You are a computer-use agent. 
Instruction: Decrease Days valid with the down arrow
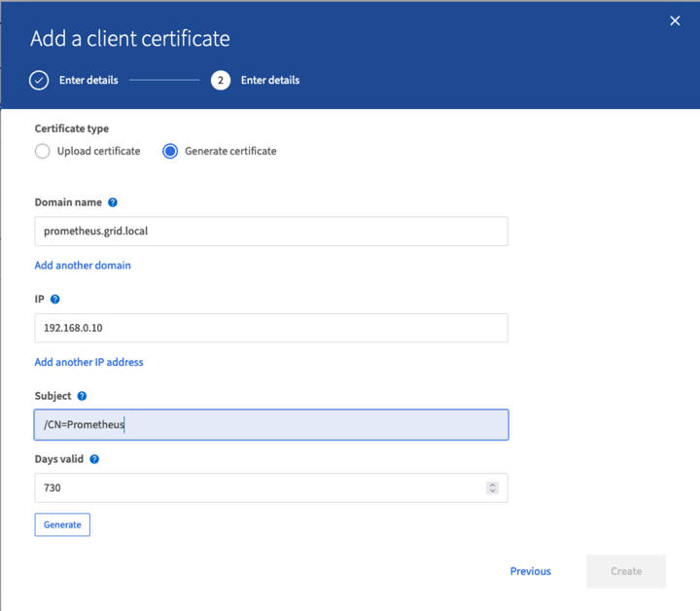[493, 491]
